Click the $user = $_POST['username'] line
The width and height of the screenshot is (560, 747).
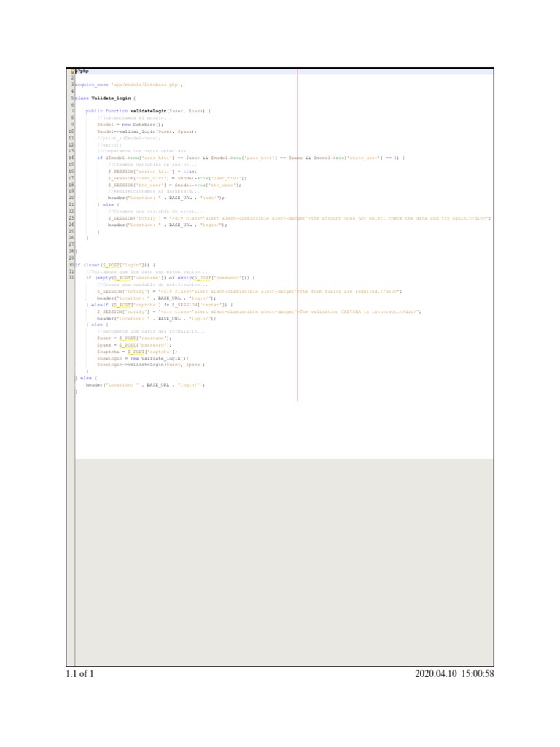coord(134,338)
